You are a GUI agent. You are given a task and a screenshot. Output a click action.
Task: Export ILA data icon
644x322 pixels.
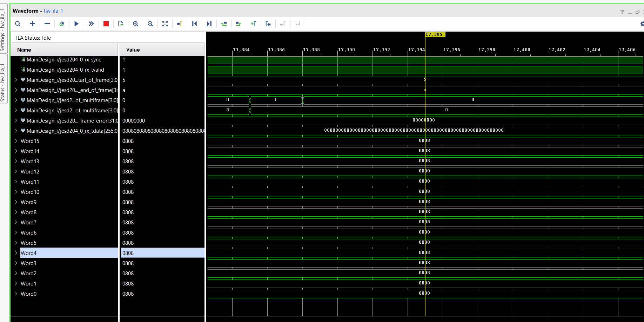pyautogui.click(x=121, y=24)
